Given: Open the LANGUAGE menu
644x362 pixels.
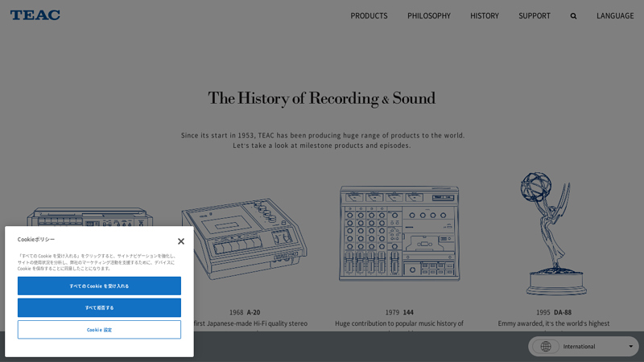Looking at the screenshot, I should 615,15.
